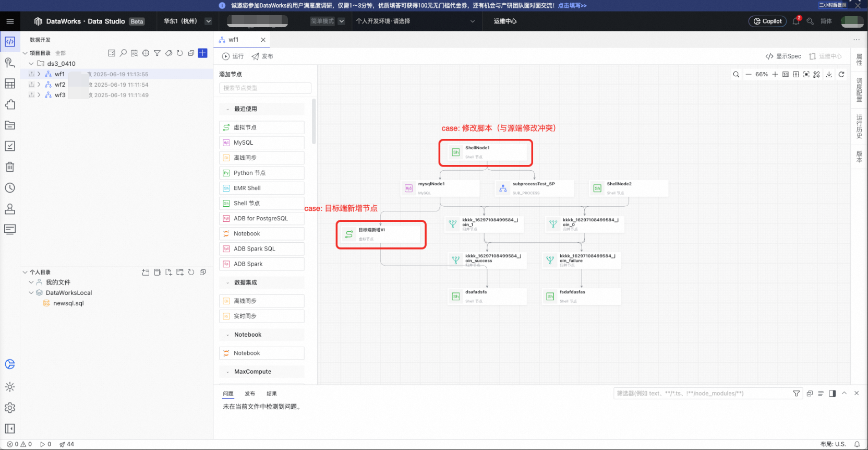The image size is (868, 450).
Task: Open the Data Development code icon in the sidebar
Action: 10,42
